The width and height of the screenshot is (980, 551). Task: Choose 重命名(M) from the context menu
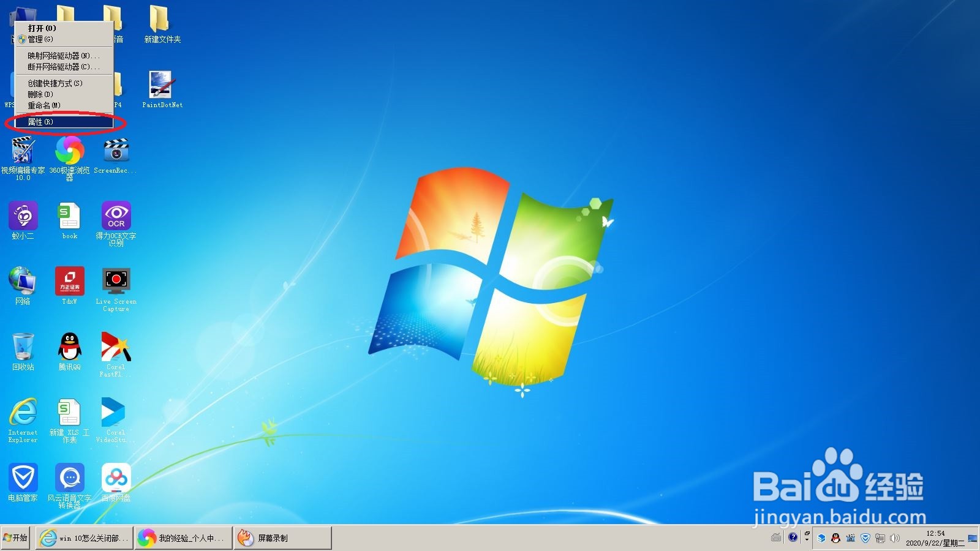pyautogui.click(x=64, y=105)
